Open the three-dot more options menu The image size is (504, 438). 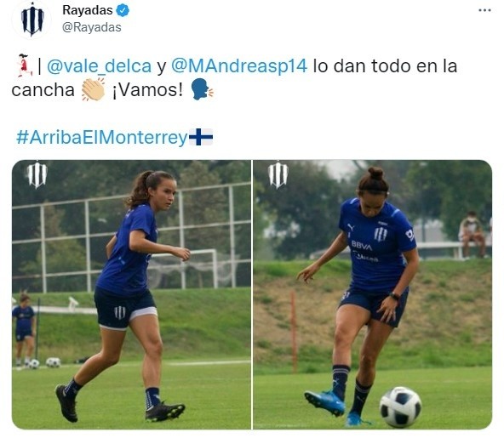[x=484, y=10]
